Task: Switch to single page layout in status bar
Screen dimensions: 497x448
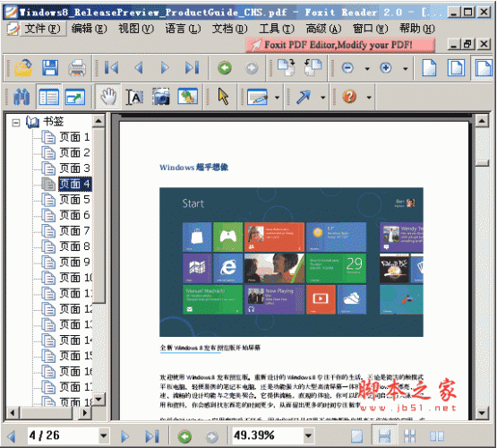Action: pos(357,436)
